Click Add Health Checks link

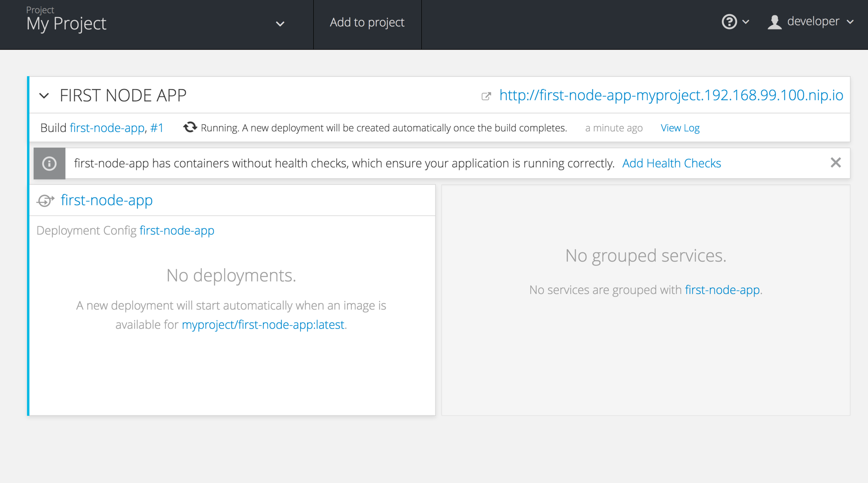[x=671, y=163]
